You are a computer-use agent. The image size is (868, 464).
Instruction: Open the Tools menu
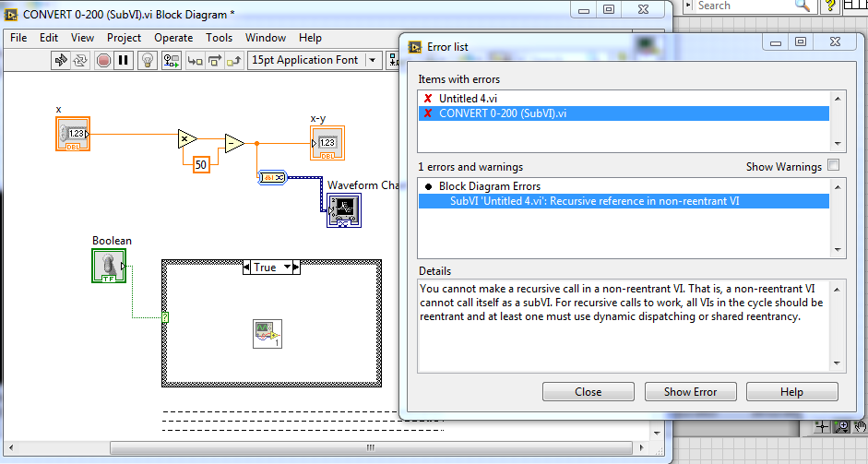220,38
